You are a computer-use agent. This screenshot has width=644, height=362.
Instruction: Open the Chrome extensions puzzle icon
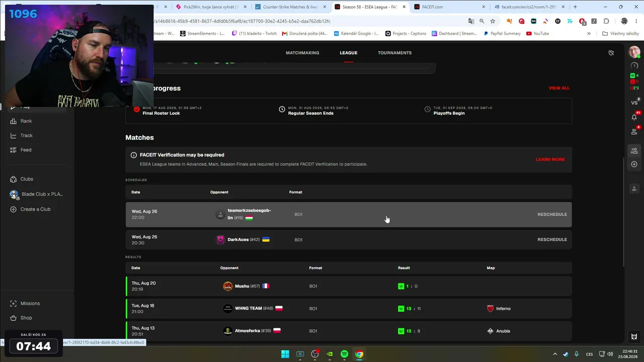click(606, 21)
